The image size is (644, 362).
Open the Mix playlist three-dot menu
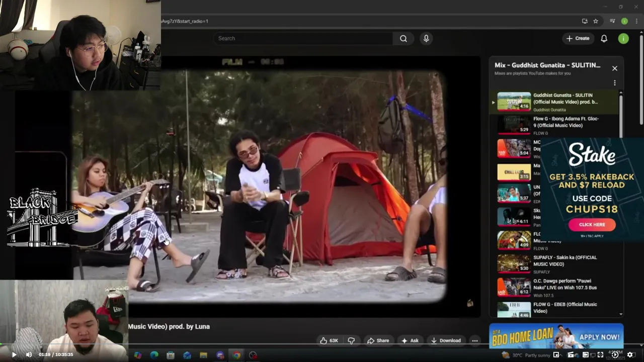[614, 83]
